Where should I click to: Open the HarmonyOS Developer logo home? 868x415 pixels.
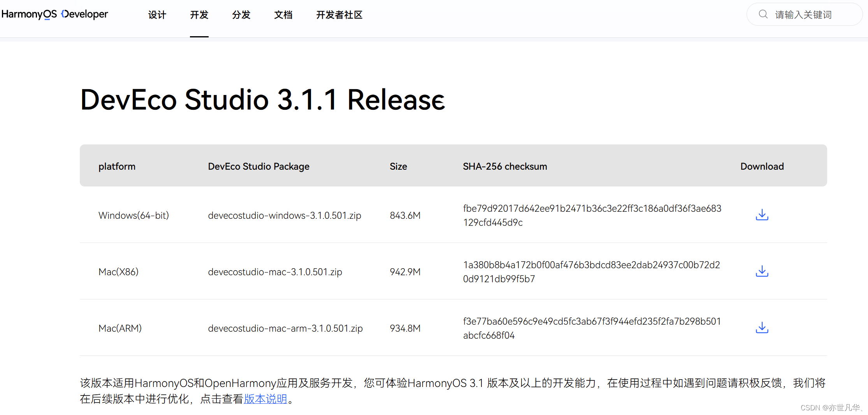(54, 14)
